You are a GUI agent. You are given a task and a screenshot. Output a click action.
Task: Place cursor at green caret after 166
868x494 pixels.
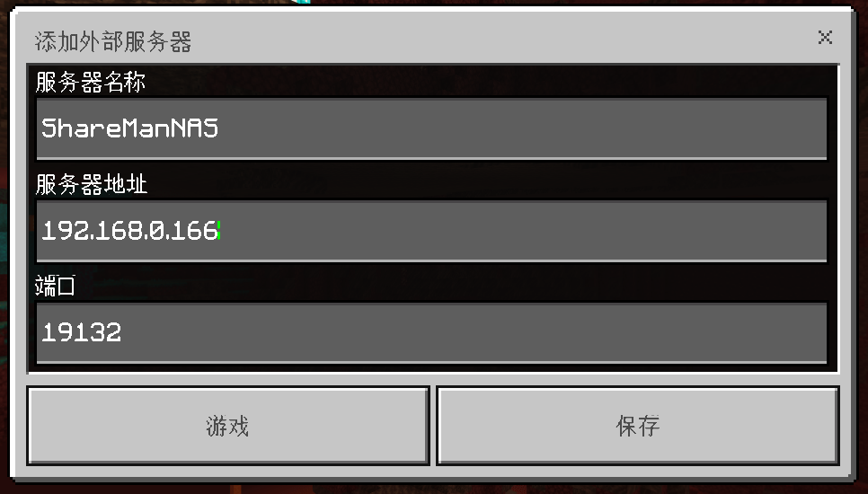click(x=219, y=231)
